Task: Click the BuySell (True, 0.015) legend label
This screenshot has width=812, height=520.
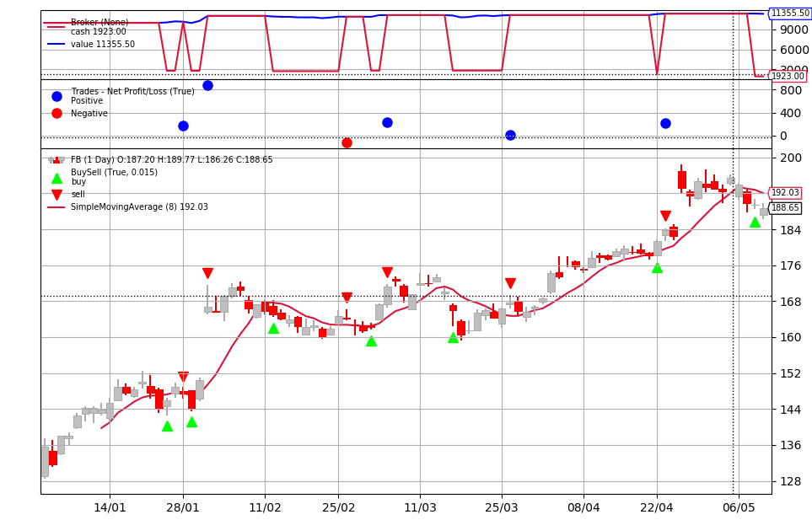Action: pyautogui.click(x=114, y=172)
